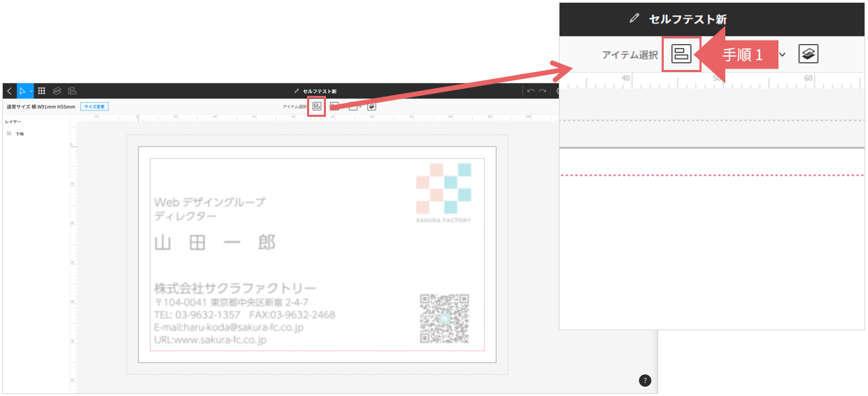Click the alignment icon in the top dark bar
Viewport: 868px width, 396px height.
(73, 91)
